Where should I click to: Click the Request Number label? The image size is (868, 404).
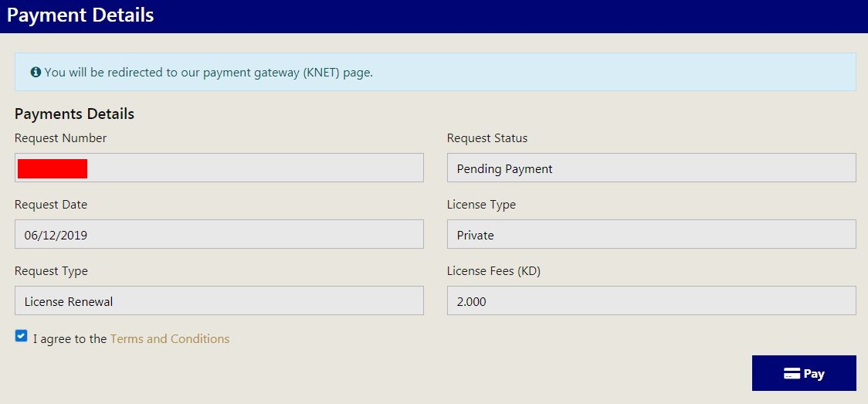60,137
